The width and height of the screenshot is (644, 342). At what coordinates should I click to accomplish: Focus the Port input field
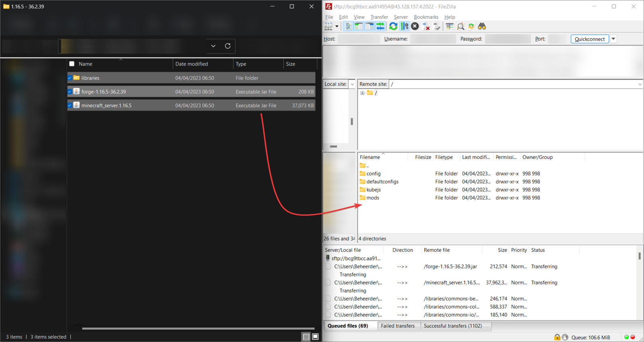coord(557,39)
